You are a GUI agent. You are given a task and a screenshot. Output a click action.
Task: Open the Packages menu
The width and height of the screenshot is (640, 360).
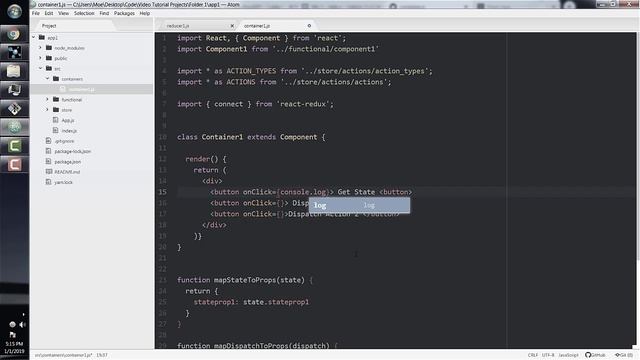click(124, 13)
